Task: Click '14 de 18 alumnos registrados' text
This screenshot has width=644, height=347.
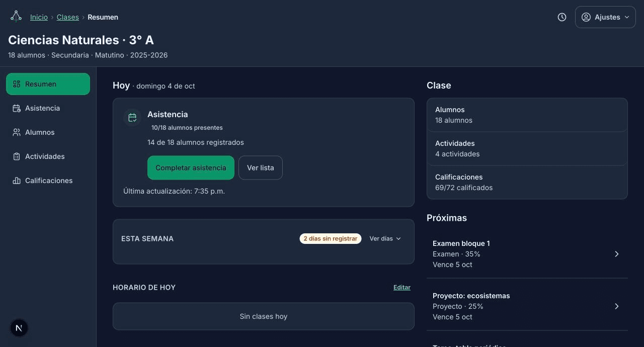Action: coord(196,142)
